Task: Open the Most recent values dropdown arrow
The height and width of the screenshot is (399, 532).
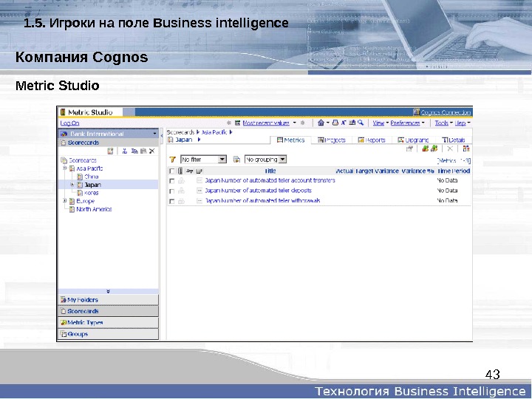Action: (x=295, y=123)
